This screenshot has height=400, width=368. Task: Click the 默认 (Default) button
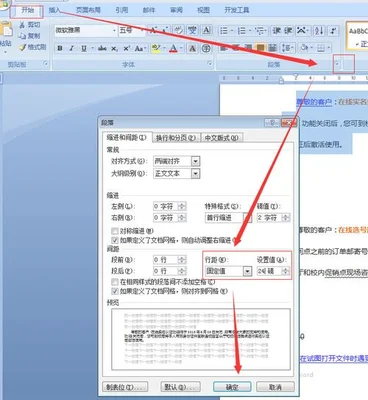[180, 387]
